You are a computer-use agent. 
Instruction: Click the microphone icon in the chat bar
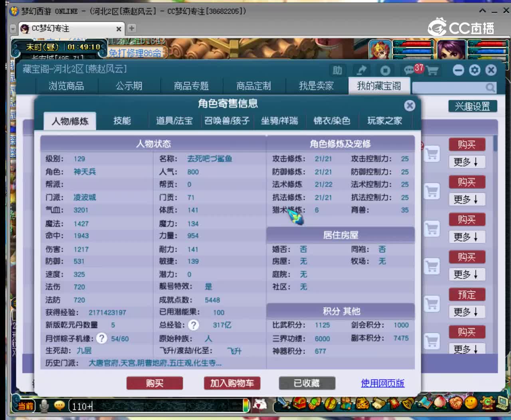tap(44, 406)
